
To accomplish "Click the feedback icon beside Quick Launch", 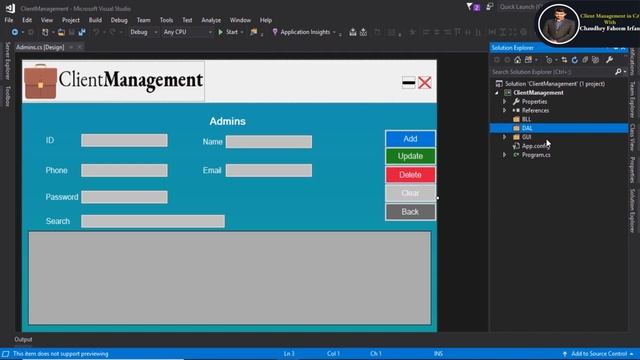I will [489, 7].
